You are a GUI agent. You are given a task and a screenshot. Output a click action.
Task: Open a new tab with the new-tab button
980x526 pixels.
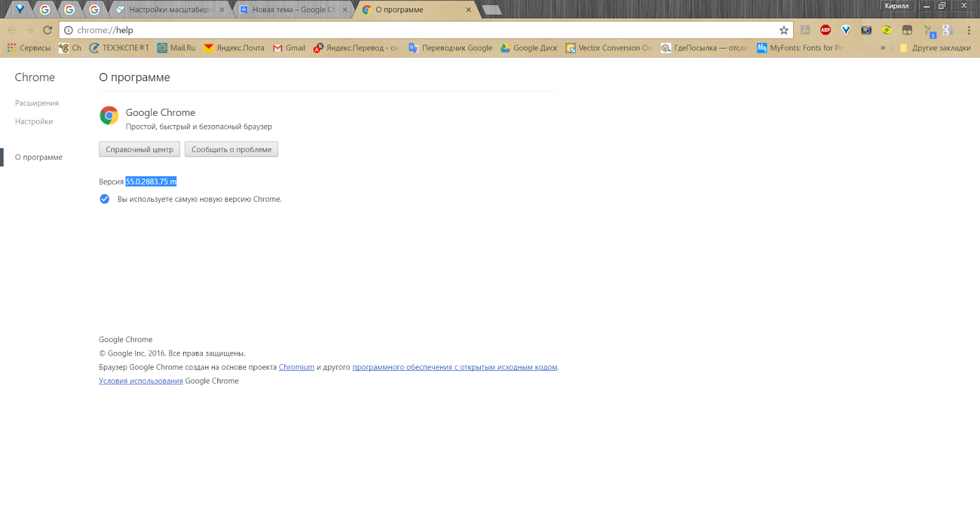coord(492,10)
